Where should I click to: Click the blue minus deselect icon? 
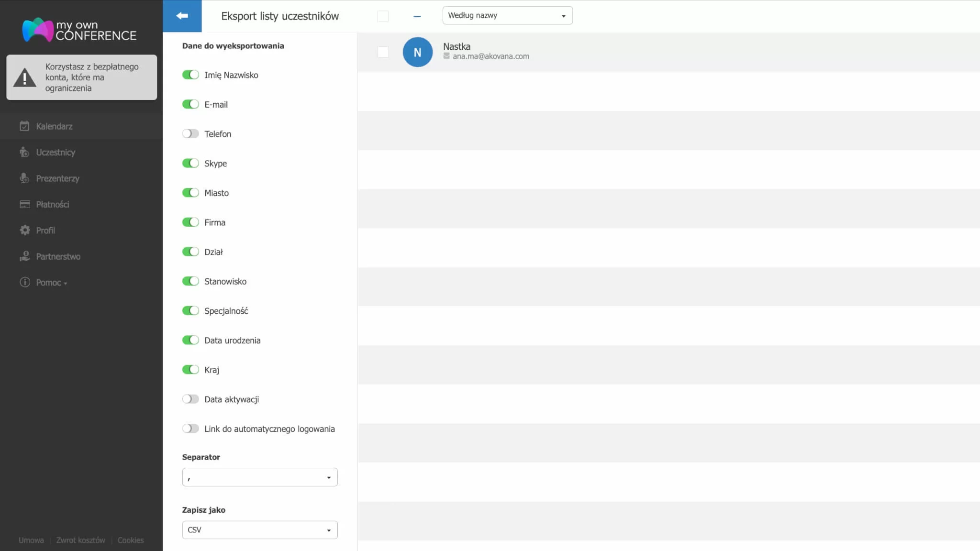click(x=417, y=16)
